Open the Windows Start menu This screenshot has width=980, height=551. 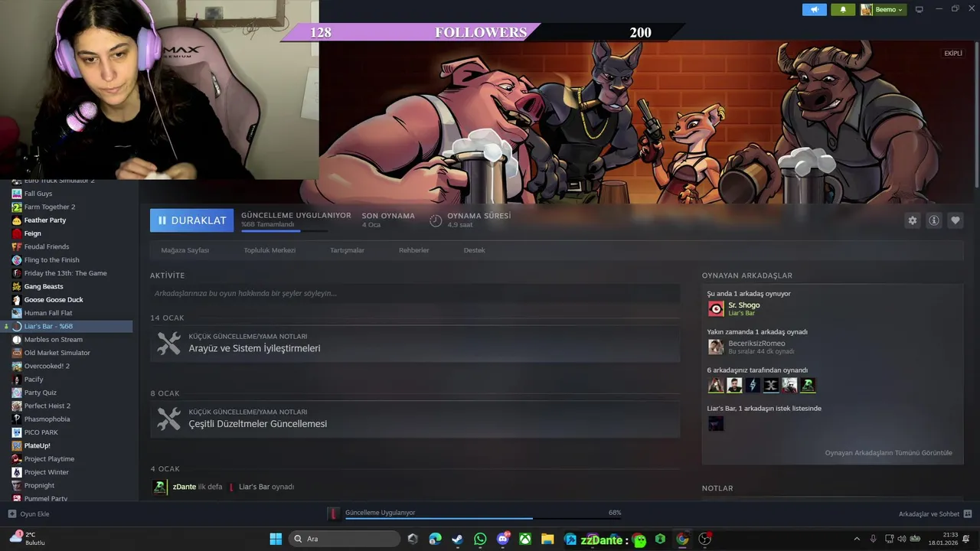click(x=276, y=539)
